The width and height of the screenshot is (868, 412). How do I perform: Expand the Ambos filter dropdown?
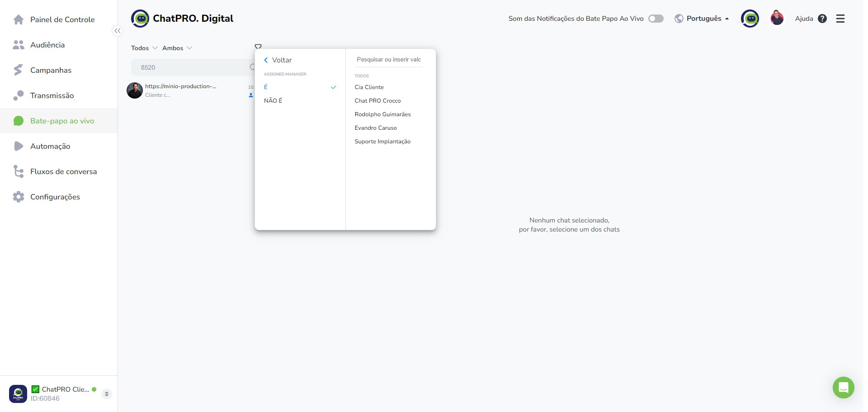point(177,48)
